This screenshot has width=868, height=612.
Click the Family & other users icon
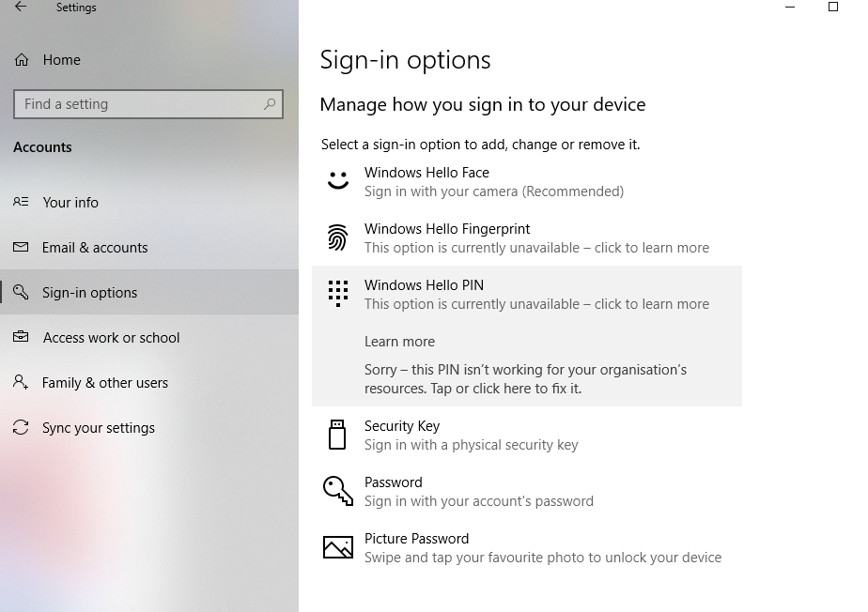click(x=21, y=382)
